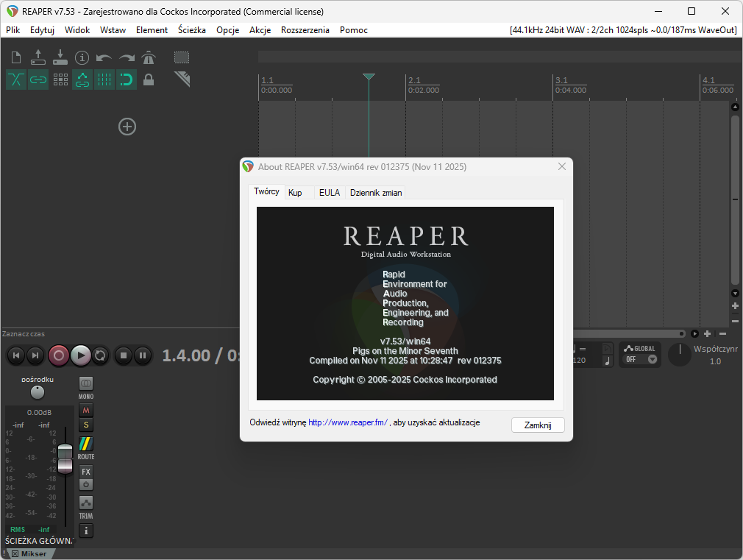Image resolution: width=743 pixels, height=560 pixels.
Task: Open the Edytuj menu
Action: pos(42,30)
